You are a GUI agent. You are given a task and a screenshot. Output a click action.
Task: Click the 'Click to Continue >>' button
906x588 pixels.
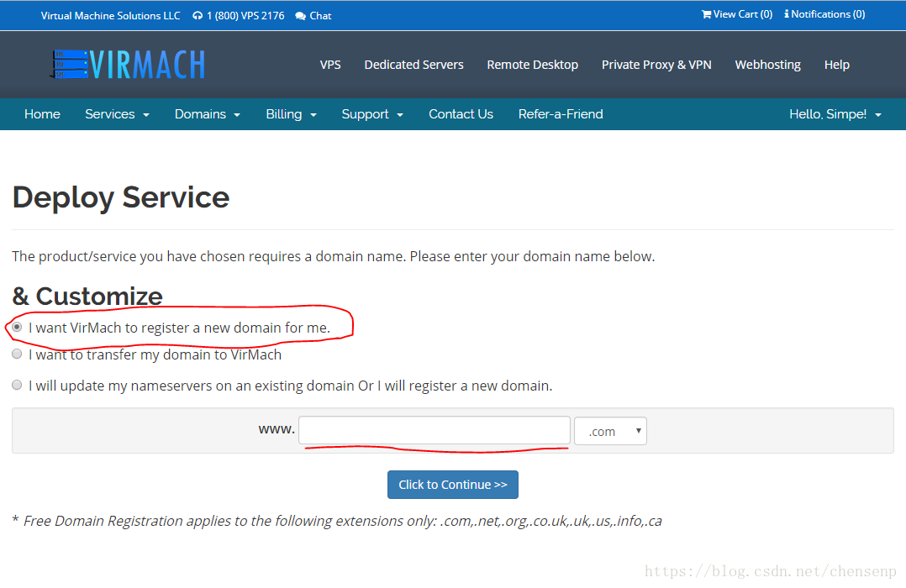(452, 485)
